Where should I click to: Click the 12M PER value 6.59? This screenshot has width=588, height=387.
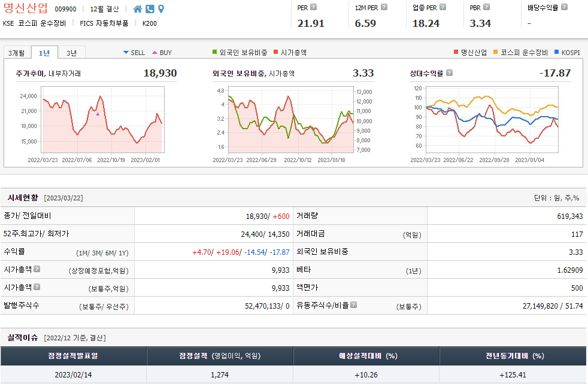pos(365,23)
